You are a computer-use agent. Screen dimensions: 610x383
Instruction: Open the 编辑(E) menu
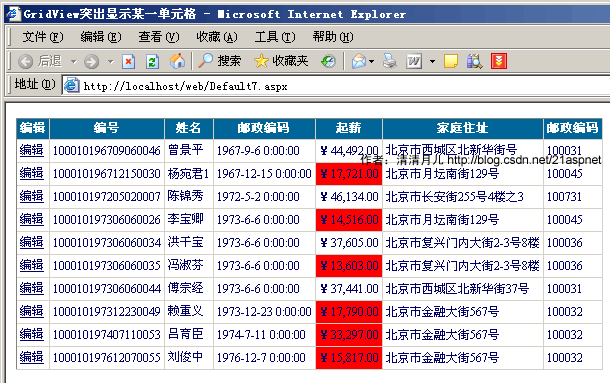pyautogui.click(x=101, y=37)
